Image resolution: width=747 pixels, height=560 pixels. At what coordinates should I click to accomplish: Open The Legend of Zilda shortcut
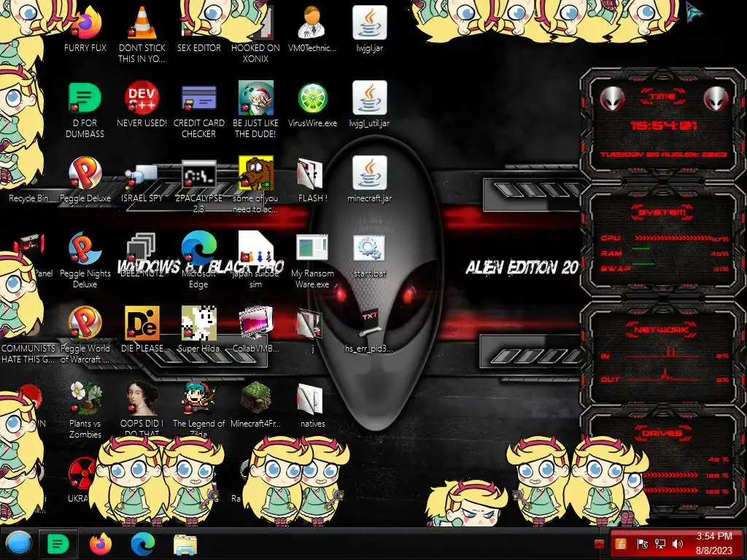[x=198, y=398]
